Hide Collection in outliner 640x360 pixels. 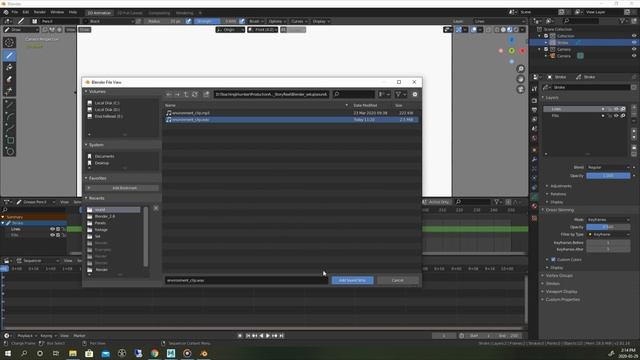(x=634, y=36)
